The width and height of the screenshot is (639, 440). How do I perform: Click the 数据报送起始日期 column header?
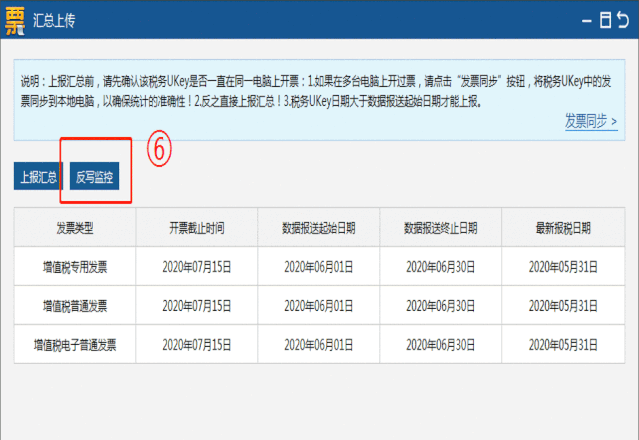pos(319,228)
